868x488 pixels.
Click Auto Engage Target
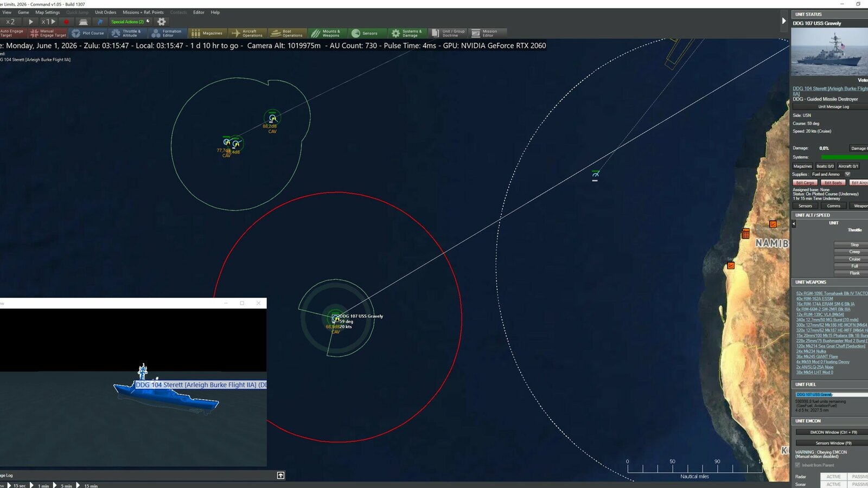coord(12,33)
